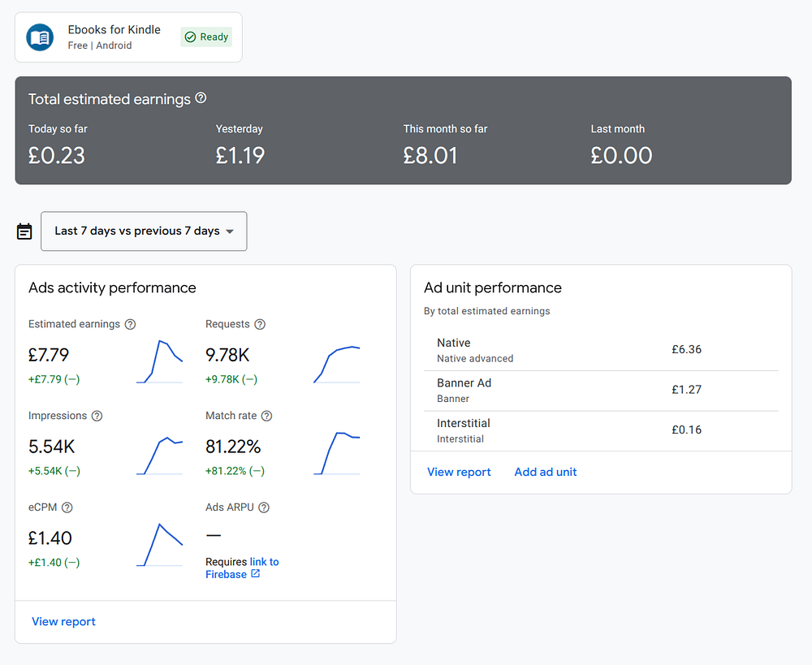
Task: Open help icon next to Requests
Action: 260,324
